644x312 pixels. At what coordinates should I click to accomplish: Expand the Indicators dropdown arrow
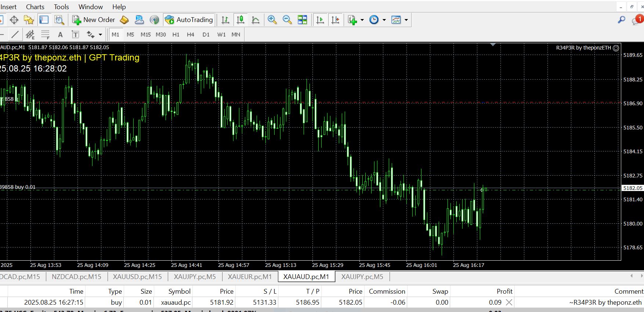coord(362,20)
